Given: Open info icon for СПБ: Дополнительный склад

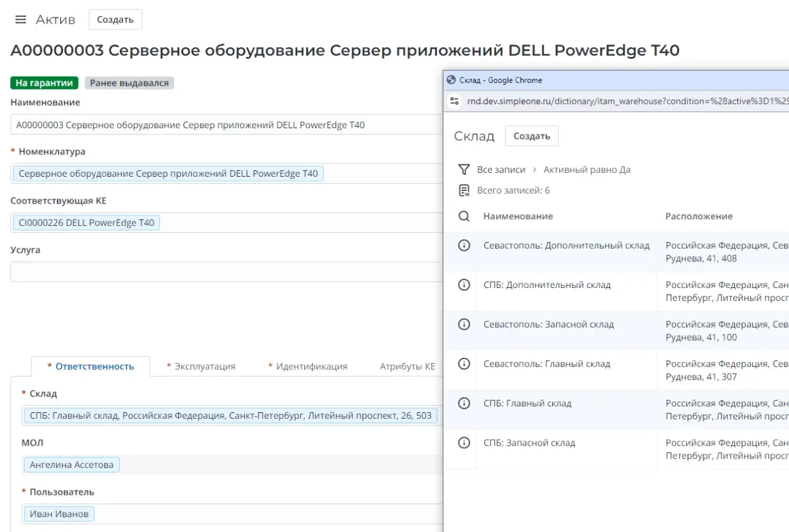Looking at the screenshot, I should click(x=464, y=285).
